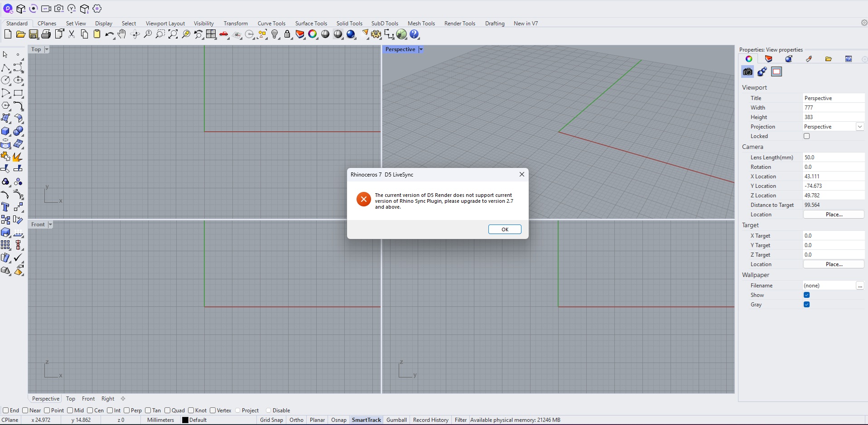
Task: Open the Projection dropdown
Action: pos(859,127)
